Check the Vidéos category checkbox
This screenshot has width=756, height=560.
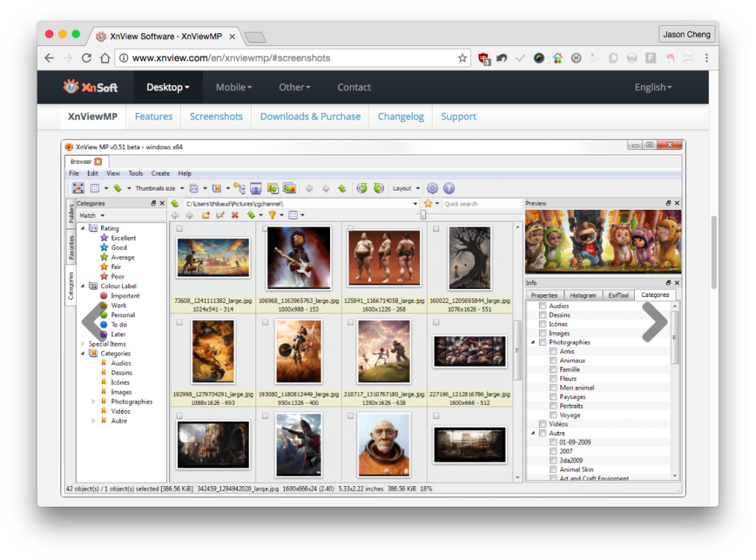pos(543,424)
